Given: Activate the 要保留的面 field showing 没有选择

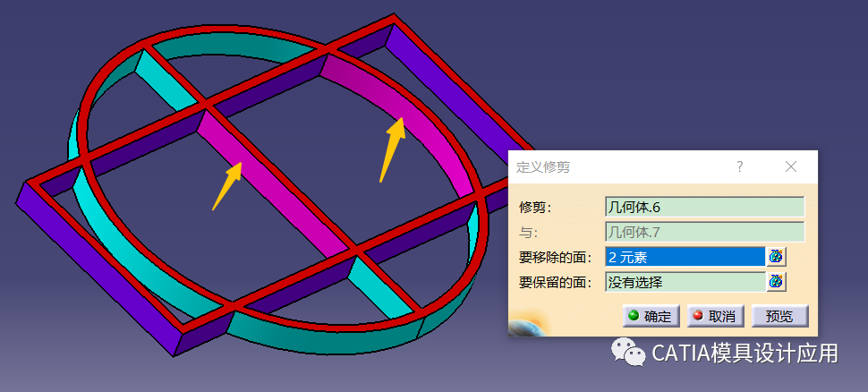Looking at the screenshot, I should point(685,283).
